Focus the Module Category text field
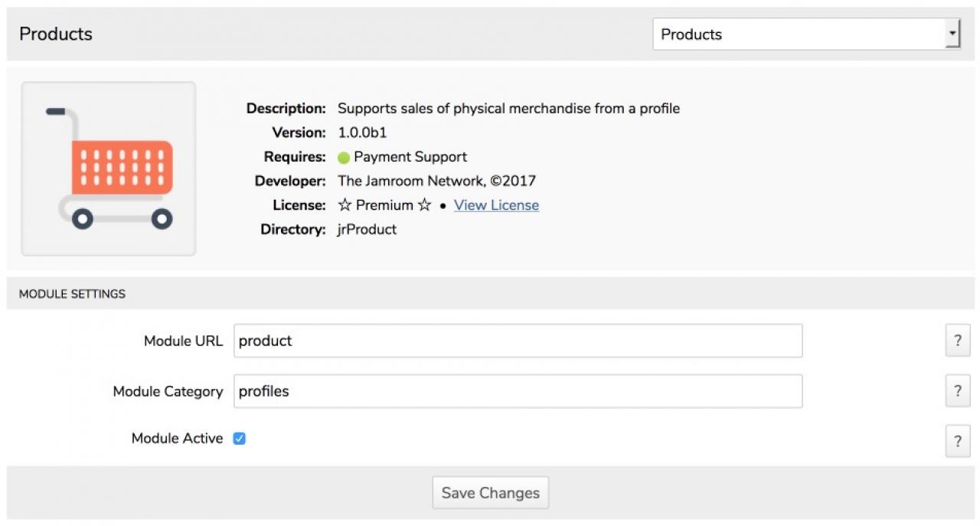 [518, 391]
